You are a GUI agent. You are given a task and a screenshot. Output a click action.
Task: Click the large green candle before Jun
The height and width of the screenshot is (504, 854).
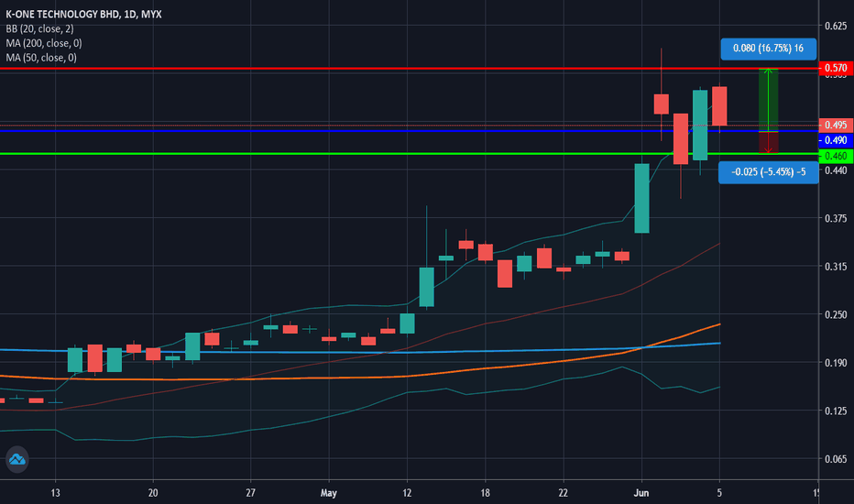point(641,198)
